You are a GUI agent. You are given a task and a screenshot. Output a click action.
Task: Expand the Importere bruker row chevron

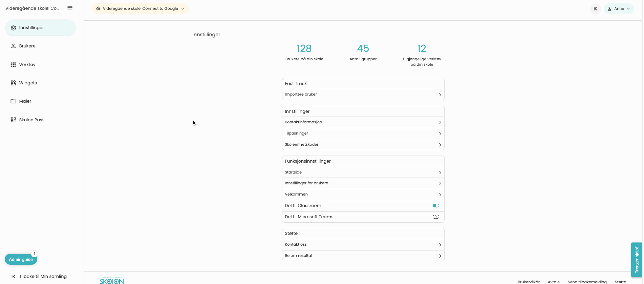pos(440,95)
